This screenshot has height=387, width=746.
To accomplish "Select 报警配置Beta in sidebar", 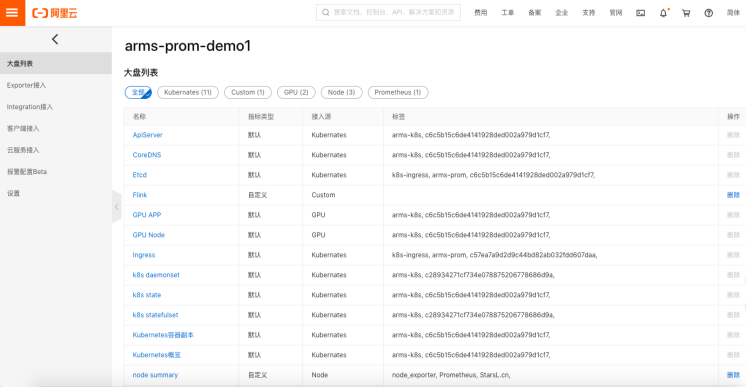I will click(x=56, y=172).
